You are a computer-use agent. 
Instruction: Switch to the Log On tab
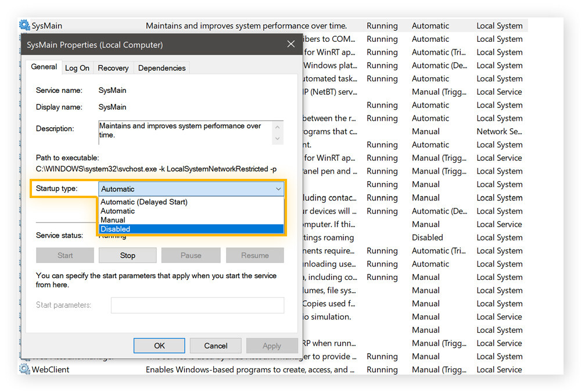(x=77, y=67)
